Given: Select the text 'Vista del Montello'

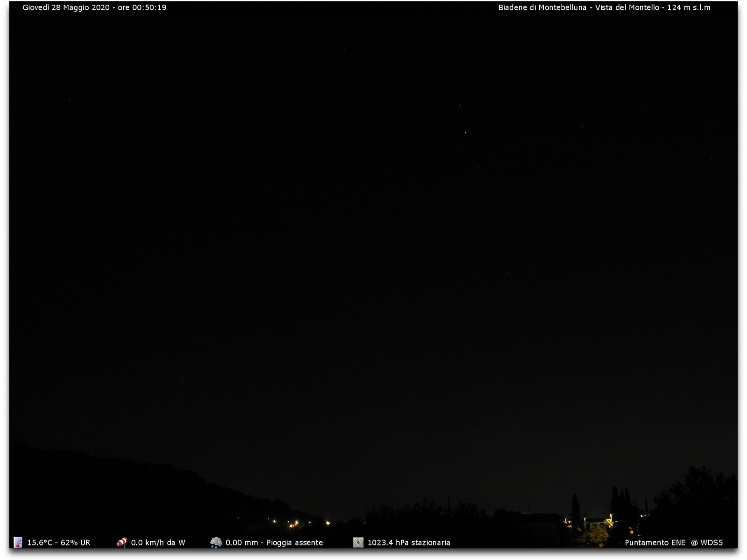Looking at the screenshot, I should [x=627, y=7].
